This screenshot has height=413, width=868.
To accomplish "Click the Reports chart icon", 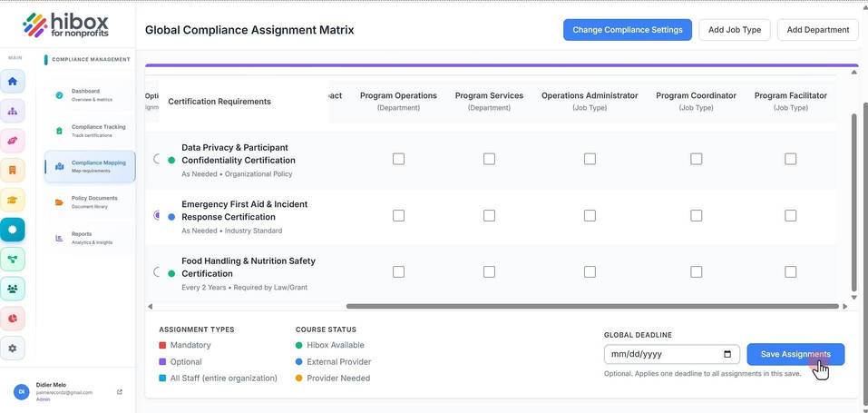I will point(59,238).
